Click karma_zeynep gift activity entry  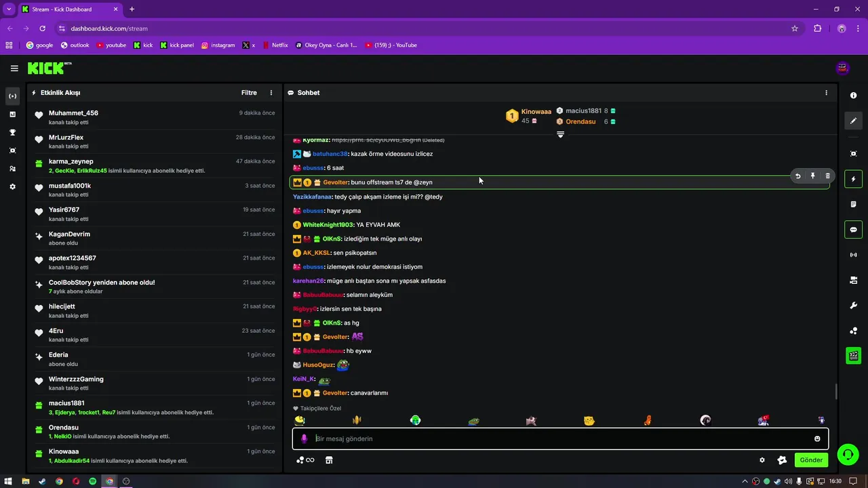[x=155, y=166]
